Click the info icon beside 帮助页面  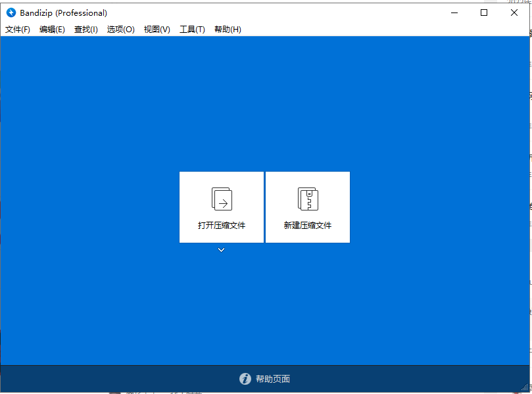(245, 379)
